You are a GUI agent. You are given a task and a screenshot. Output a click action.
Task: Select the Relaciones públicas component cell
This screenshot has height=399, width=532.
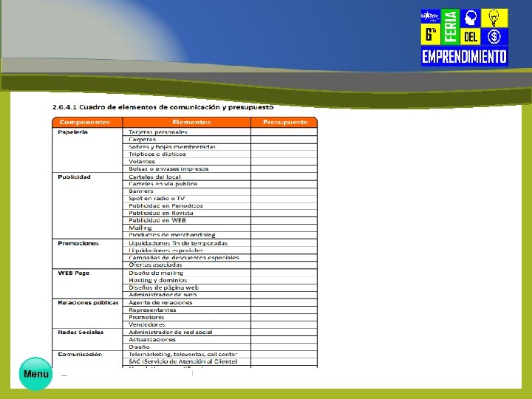coord(87,313)
